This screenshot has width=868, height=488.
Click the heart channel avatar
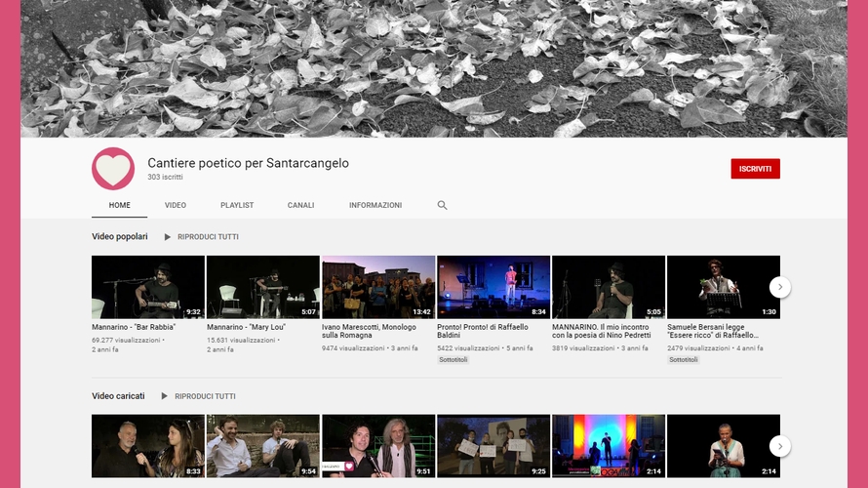[113, 169]
